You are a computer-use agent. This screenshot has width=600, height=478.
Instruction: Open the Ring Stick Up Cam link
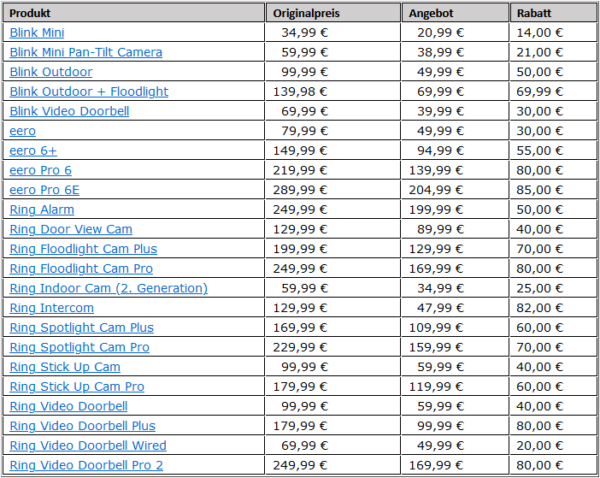coord(65,367)
